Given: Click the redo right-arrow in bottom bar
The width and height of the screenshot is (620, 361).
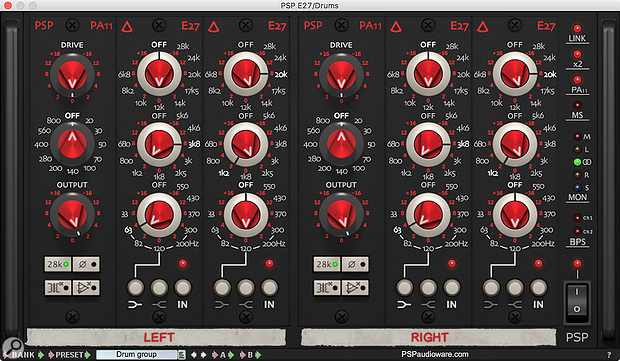Looking at the screenshot, I should [203, 355].
